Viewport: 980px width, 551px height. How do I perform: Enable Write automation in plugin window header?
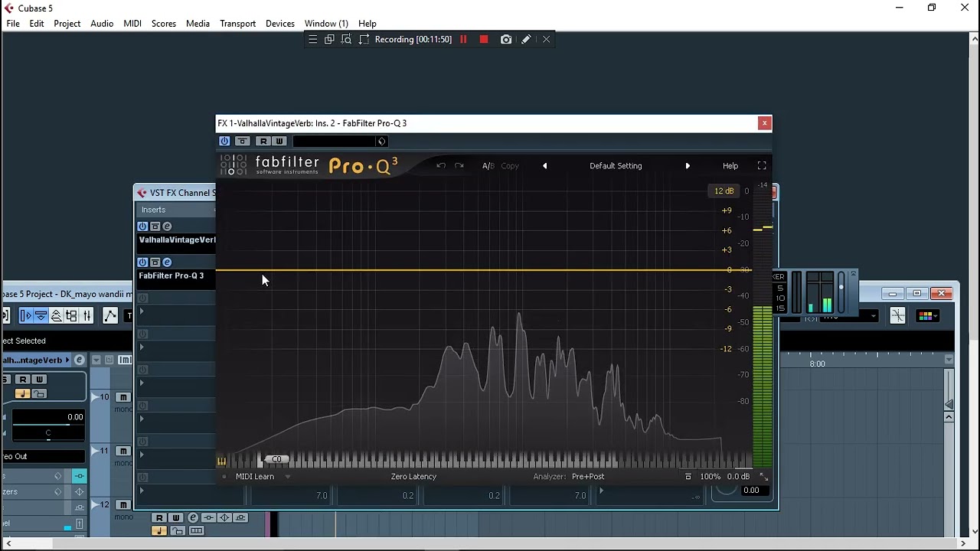pos(279,141)
